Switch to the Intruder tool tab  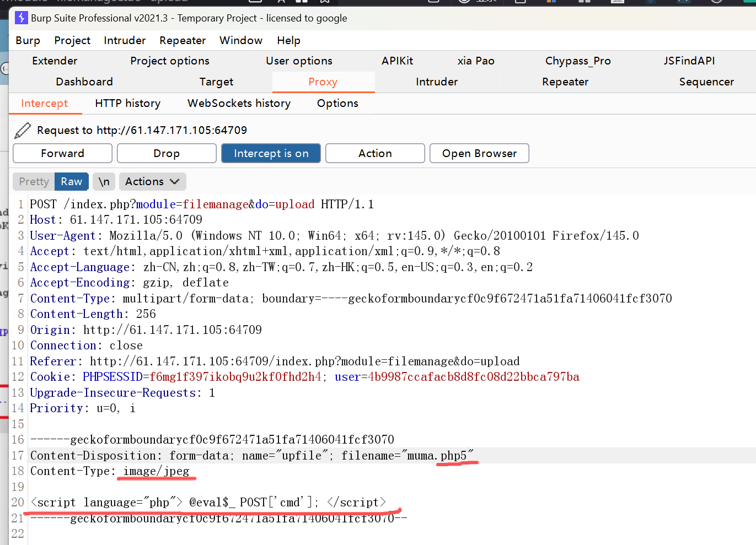(x=437, y=82)
